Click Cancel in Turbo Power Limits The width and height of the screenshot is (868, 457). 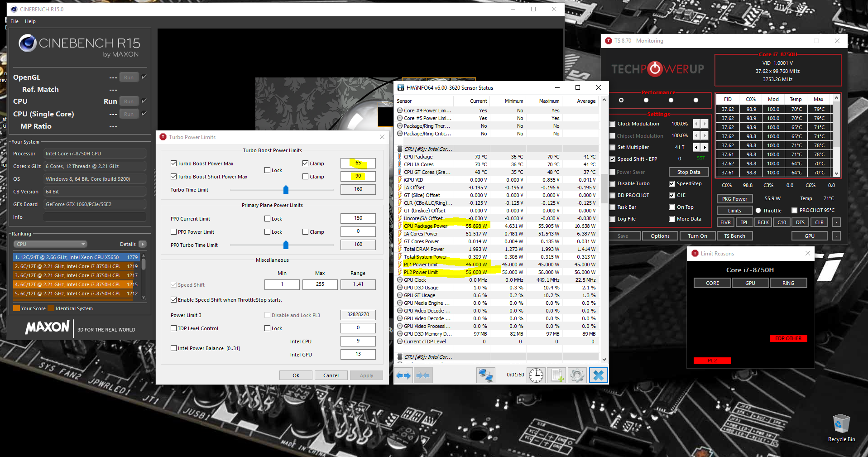click(331, 375)
